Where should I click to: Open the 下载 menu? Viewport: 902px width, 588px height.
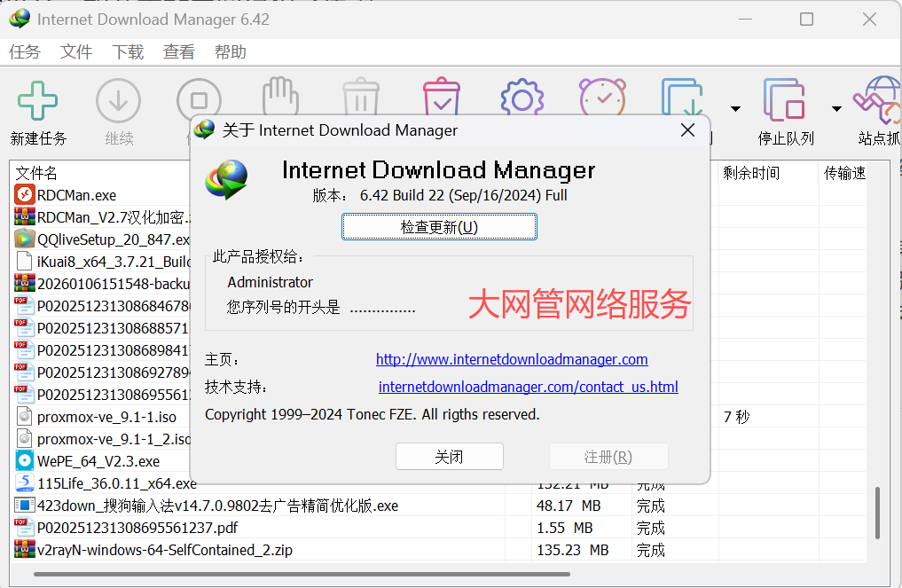(127, 51)
